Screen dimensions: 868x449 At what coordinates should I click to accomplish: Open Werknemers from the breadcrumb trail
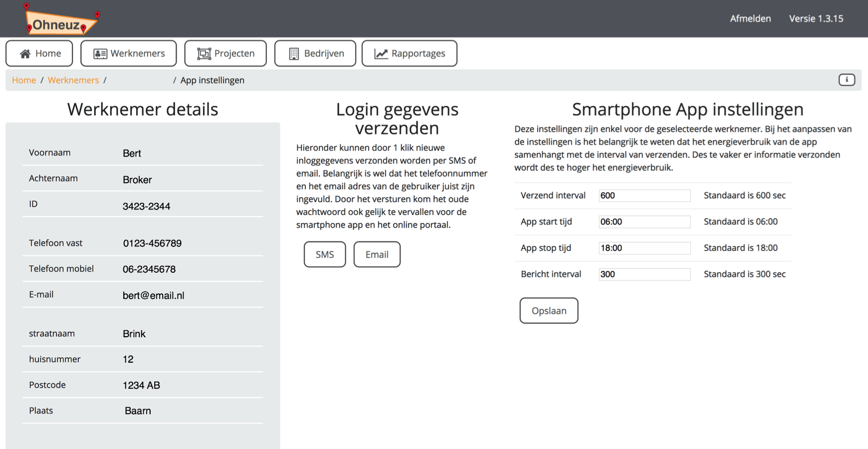click(73, 80)
